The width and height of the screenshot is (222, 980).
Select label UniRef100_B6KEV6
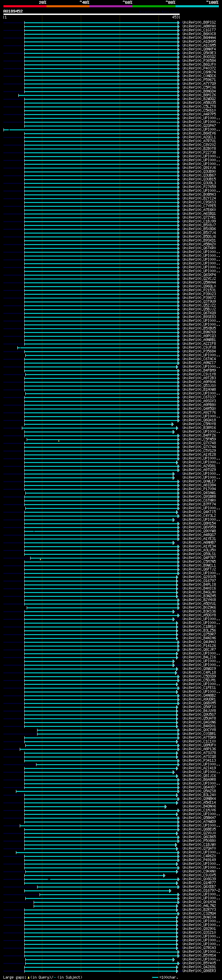[199, 133]
